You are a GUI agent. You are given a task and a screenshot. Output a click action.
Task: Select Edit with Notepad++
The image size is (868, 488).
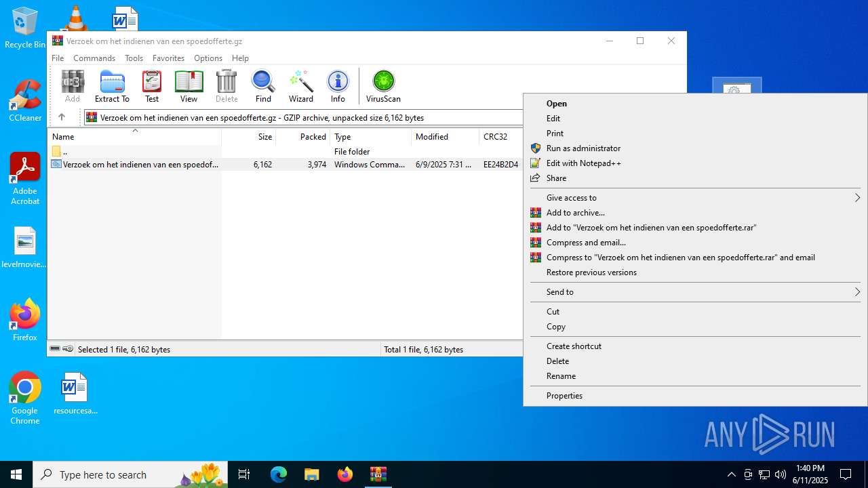click(695, 163)
